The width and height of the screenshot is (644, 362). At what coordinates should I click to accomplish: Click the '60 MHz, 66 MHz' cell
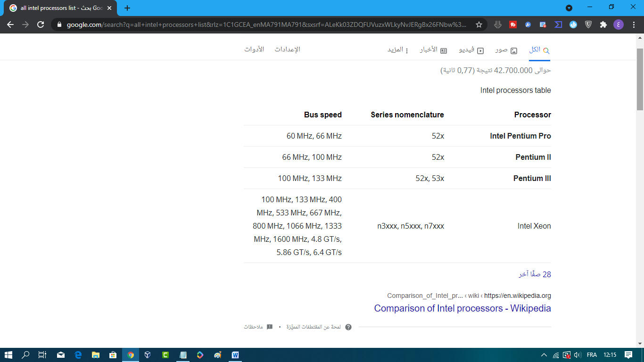314,136
